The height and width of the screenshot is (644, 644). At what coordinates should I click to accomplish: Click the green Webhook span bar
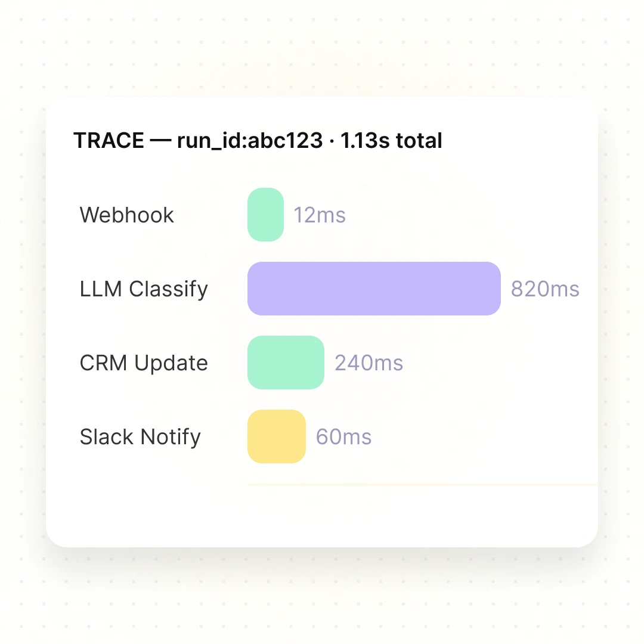[265, 215]
